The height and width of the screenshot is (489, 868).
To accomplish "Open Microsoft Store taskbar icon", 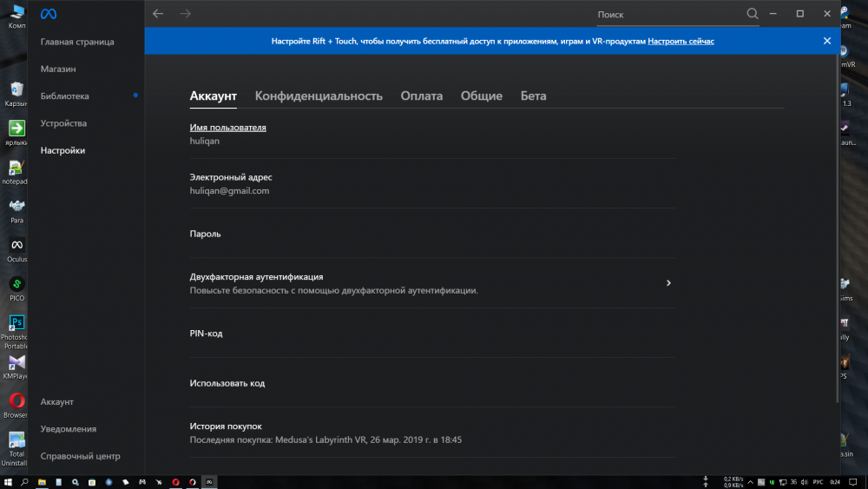I will click(92, 482).
